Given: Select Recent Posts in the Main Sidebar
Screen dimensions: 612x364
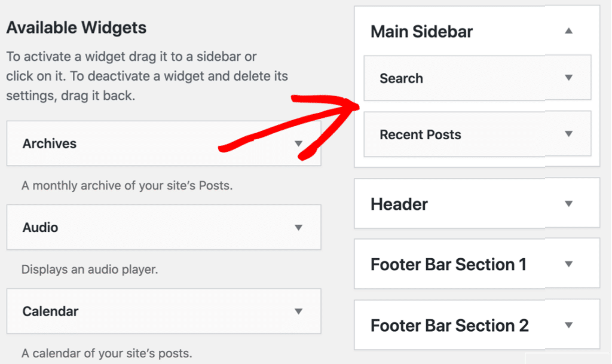Looking at the screenshot, I should coord(420,134).
